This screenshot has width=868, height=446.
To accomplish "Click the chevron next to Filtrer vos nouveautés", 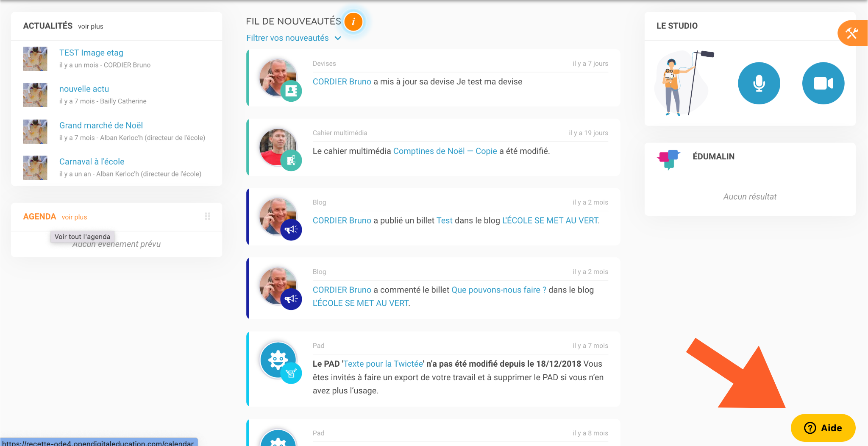I will pos(338,38).
